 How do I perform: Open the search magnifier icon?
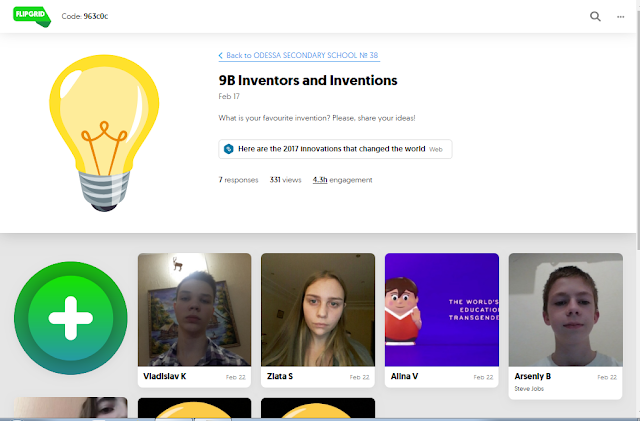pyautogui.click(x=595, y=16)
